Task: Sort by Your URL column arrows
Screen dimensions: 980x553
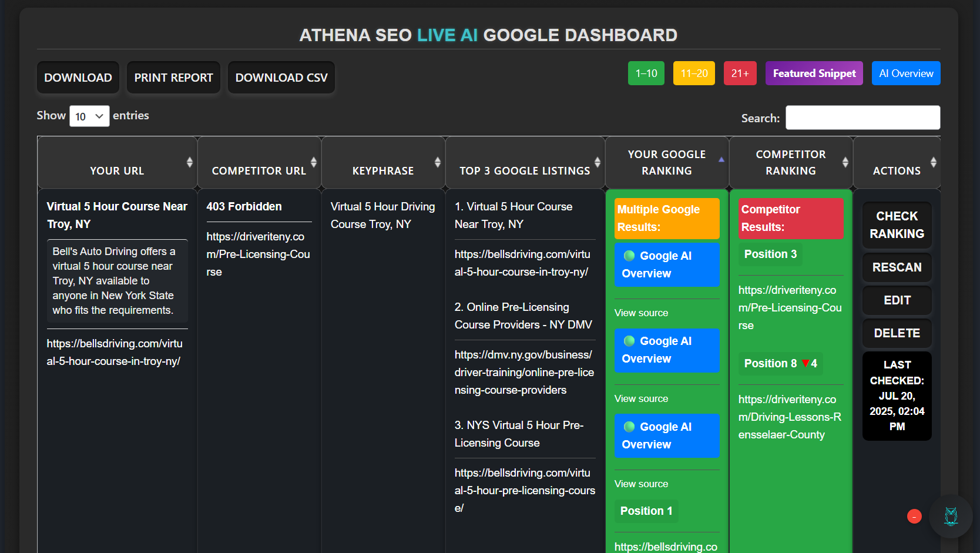Action: [x=190, y=162]
